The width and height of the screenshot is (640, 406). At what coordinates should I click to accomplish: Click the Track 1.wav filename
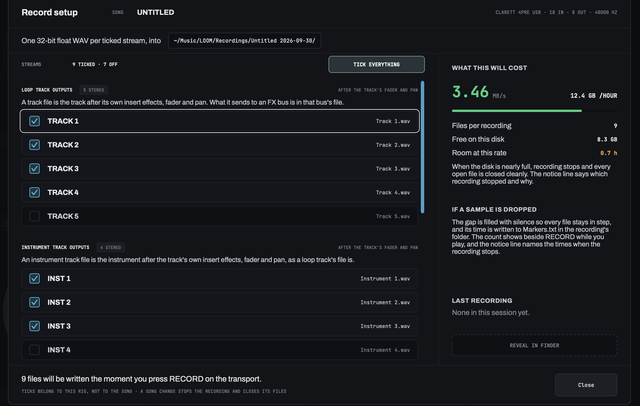point(393,121)
